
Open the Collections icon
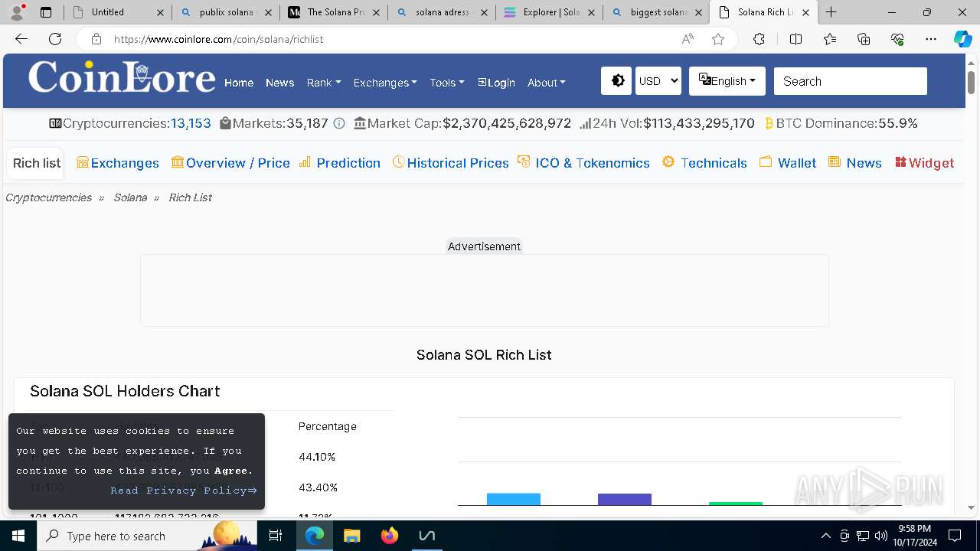tap(864, 39)
